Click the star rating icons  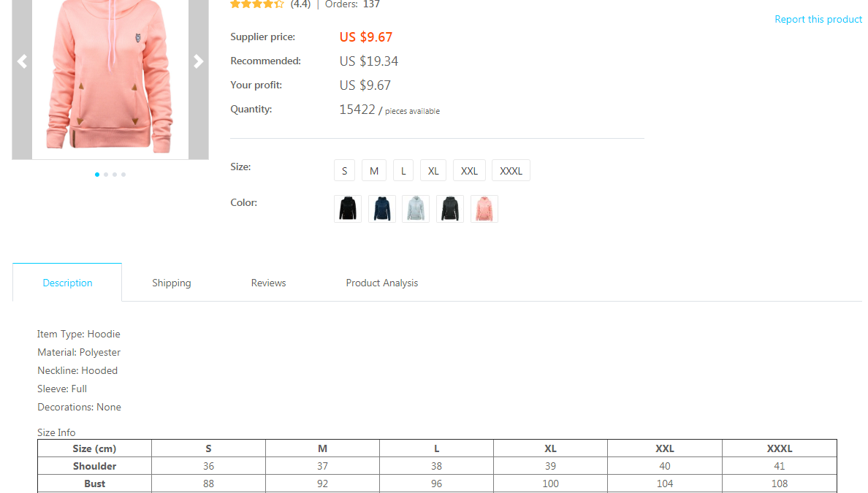point(257,4)
